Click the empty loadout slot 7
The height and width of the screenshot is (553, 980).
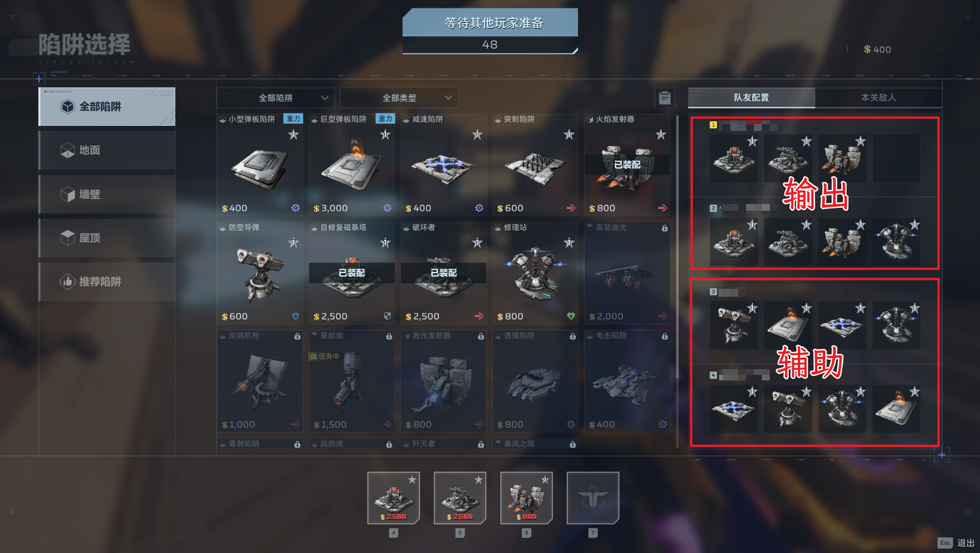(593, 498)
